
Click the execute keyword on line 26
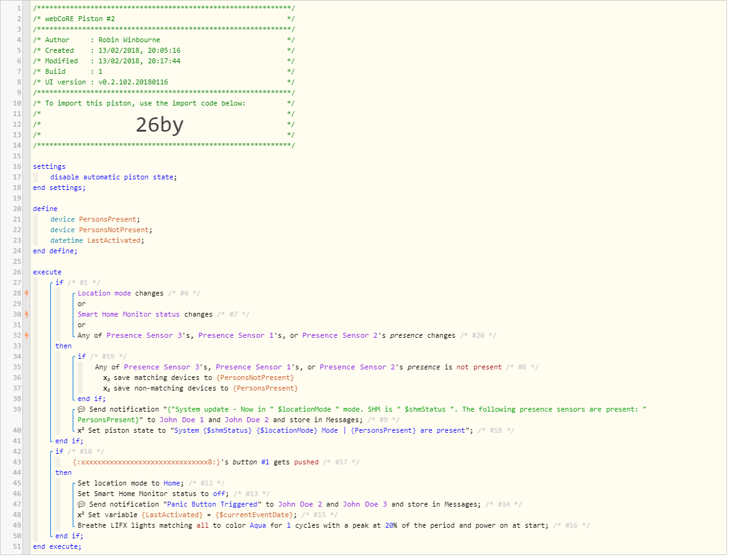(47, 273)
